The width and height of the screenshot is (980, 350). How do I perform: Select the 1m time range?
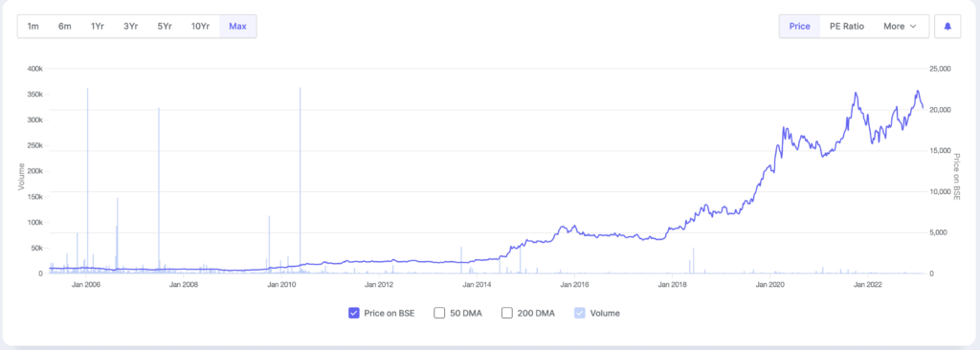click(33, 26)
